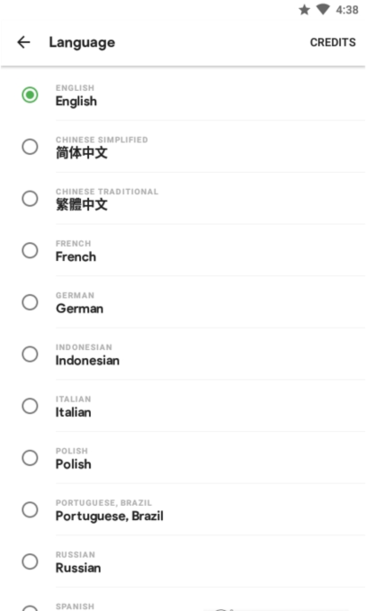Tap the Language screen title

click(x=82, y=42)
